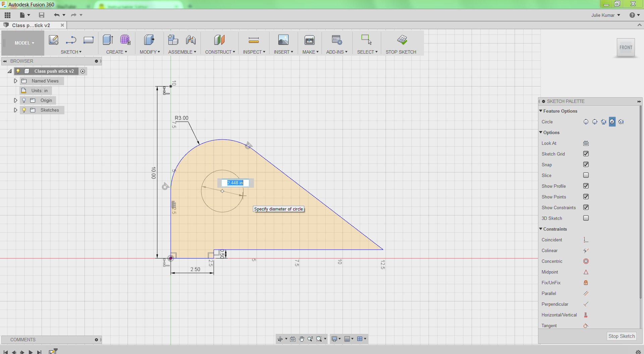Click the Look At icon in Sketch Palette
The image size is (644, 354).
pyautogui.click(x=586, y=143)
